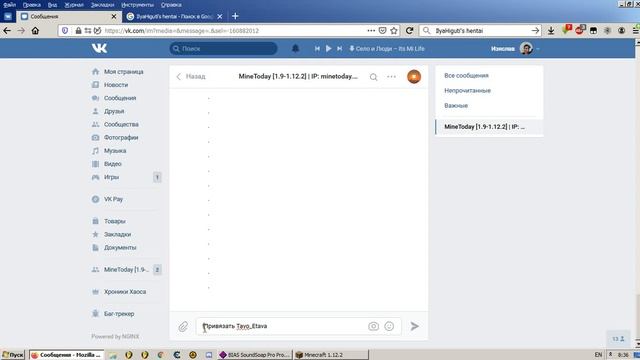Click the VK logo in header
This screenshot has height=360, width=640.
coord(99,48)
